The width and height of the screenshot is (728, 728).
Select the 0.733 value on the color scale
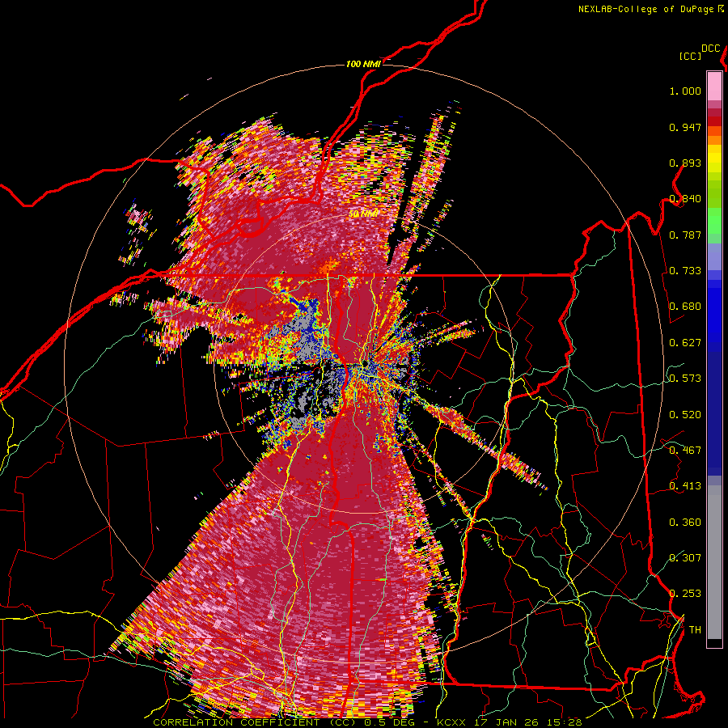click(685, 271)
